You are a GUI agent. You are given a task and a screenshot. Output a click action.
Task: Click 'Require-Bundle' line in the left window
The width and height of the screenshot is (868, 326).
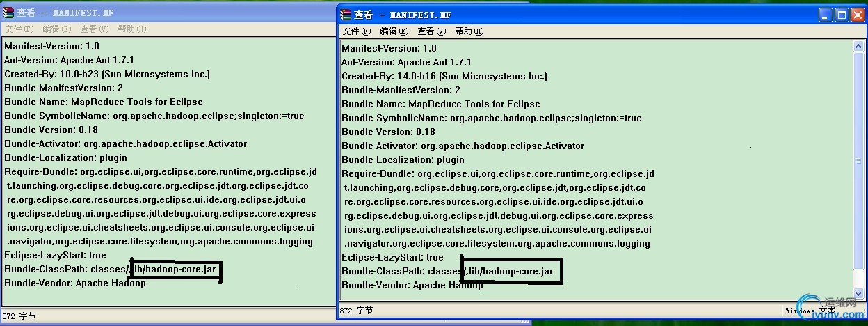(161, 171)
